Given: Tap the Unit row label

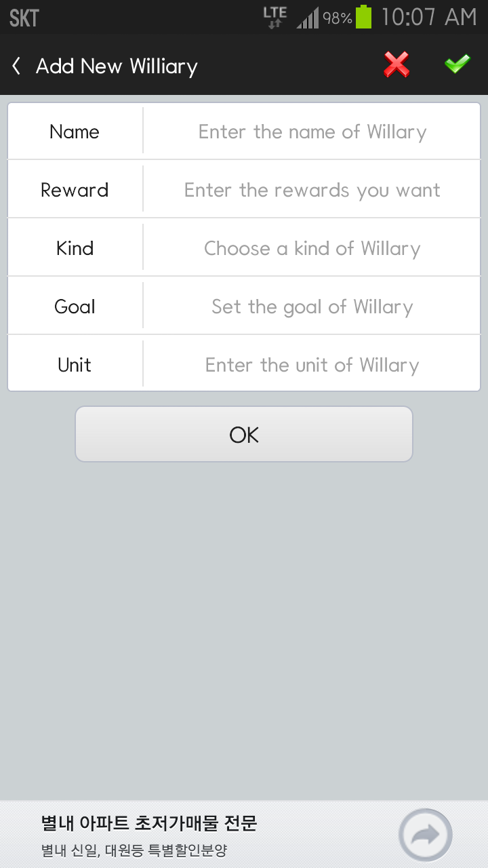Looking at the screenshot, I should 75,365.
